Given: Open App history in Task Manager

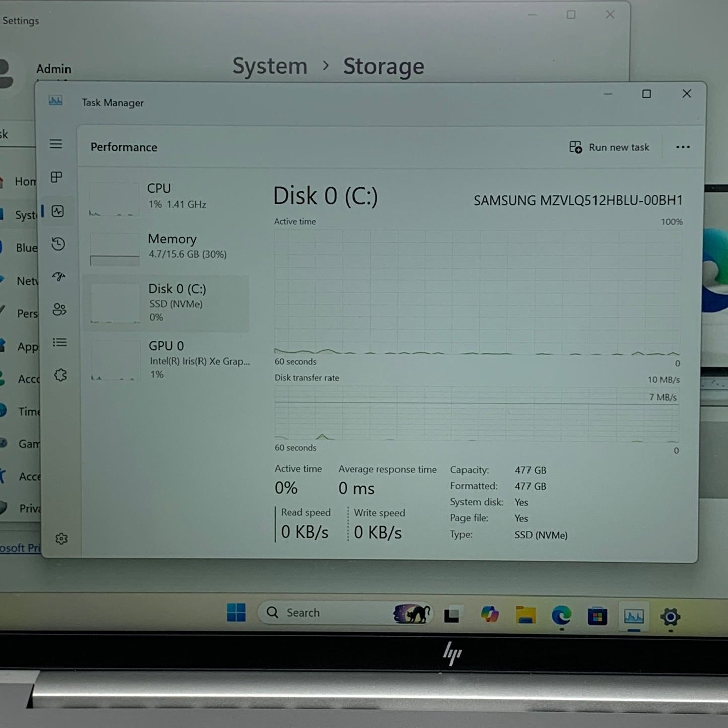Looking at the screenshot, I should click(x=59, y=244).
